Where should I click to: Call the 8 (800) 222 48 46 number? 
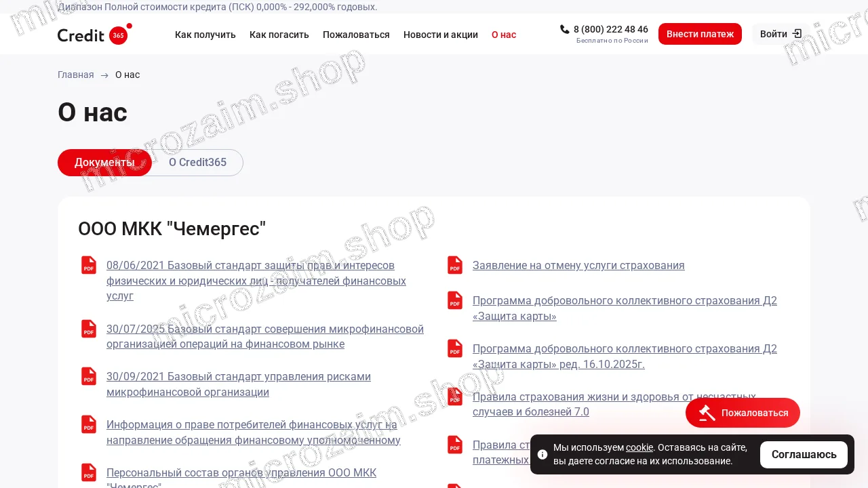pos(610,29)
